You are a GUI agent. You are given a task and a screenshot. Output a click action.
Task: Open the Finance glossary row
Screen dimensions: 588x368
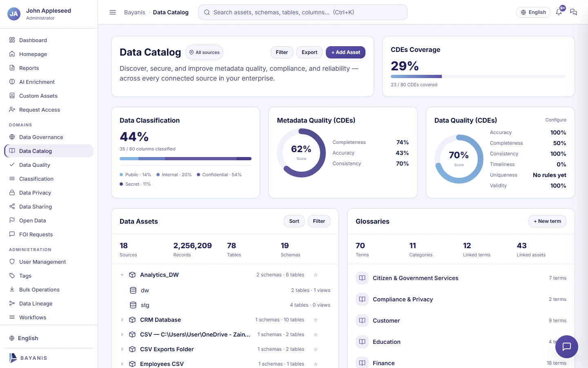click(x=461, y=363)
